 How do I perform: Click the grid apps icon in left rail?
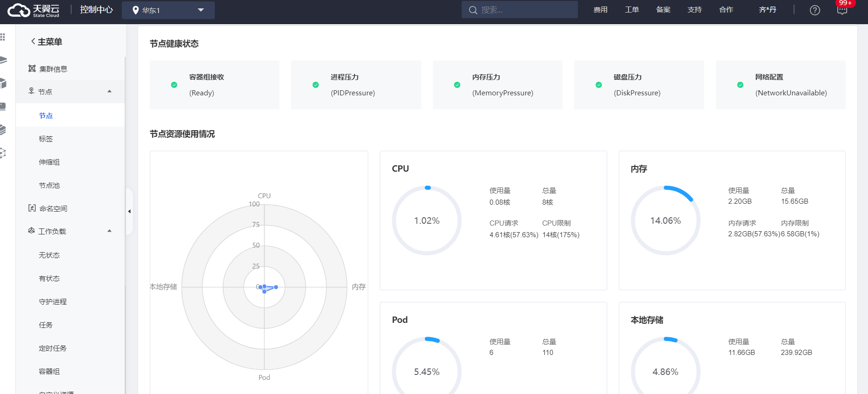[3, 37]
